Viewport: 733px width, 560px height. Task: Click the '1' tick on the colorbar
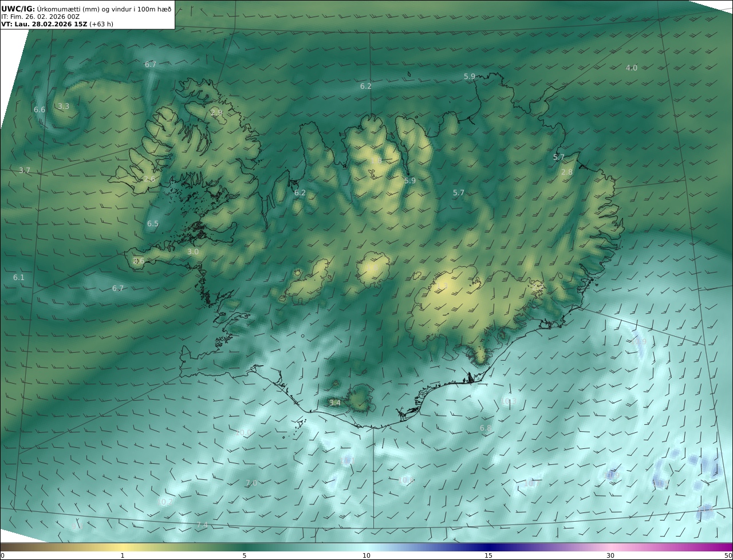click(x=122, y=555)
